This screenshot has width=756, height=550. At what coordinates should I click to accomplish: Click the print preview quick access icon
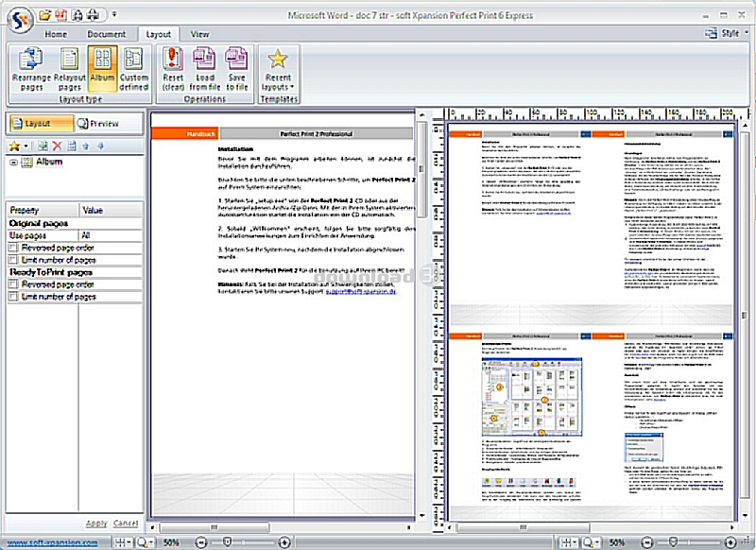pyautogui.click(x=77, y=15)
